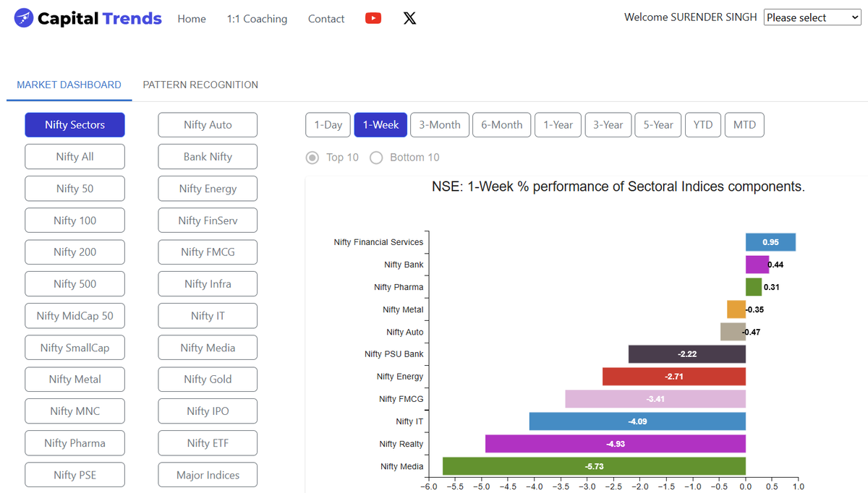868x493 pixels.
Task: Click the Nifty ETF button
Action: [x=208, y=443]
